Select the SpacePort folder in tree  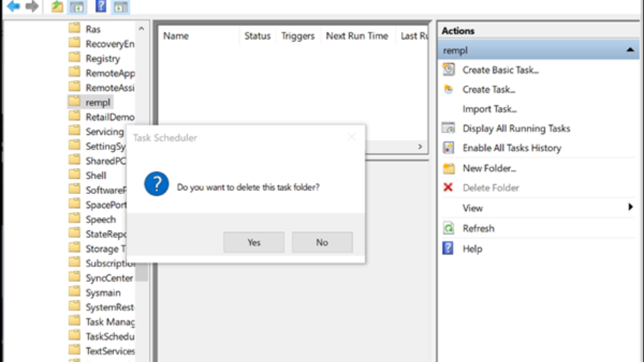tap(106, 204)
